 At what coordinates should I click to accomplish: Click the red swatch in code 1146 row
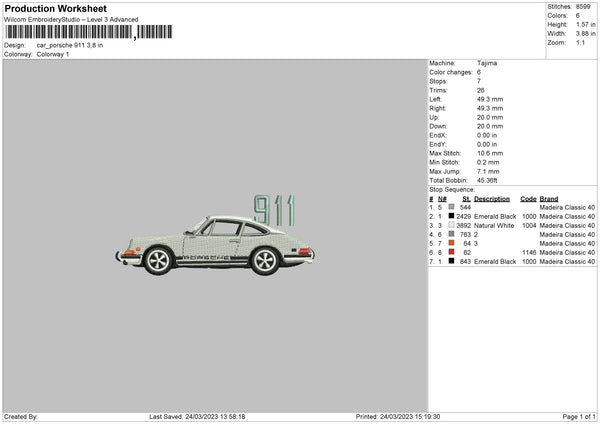[x=452, y=252]
